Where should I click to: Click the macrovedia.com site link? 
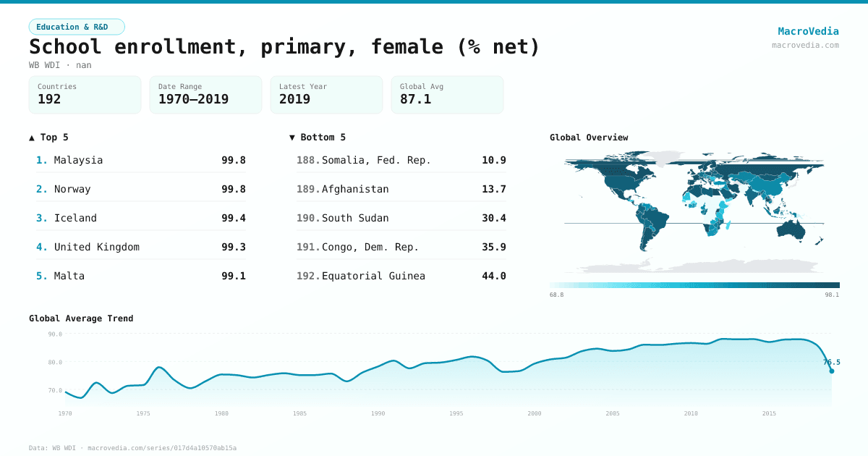coord(805,45)
